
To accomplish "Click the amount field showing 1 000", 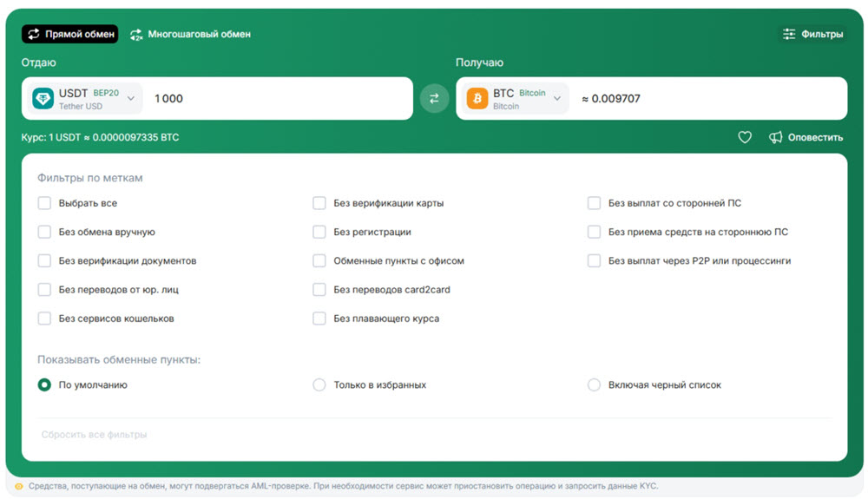I will (279, 98).
